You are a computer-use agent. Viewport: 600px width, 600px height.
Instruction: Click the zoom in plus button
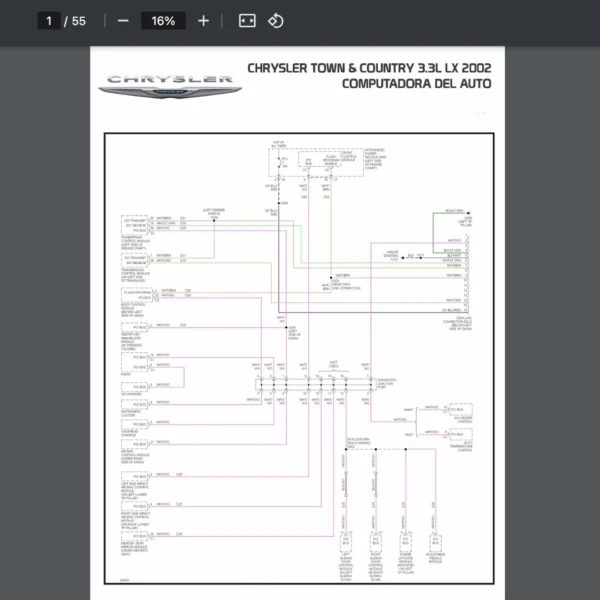pos(204,21)
